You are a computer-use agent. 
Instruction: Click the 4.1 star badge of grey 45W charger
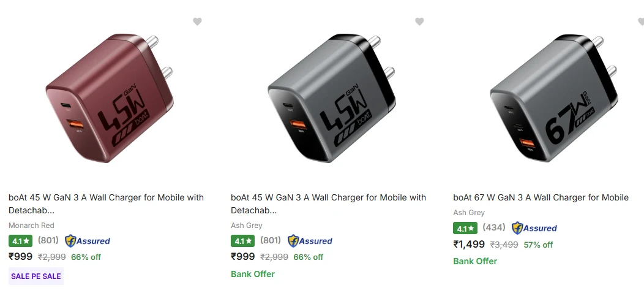243,241
